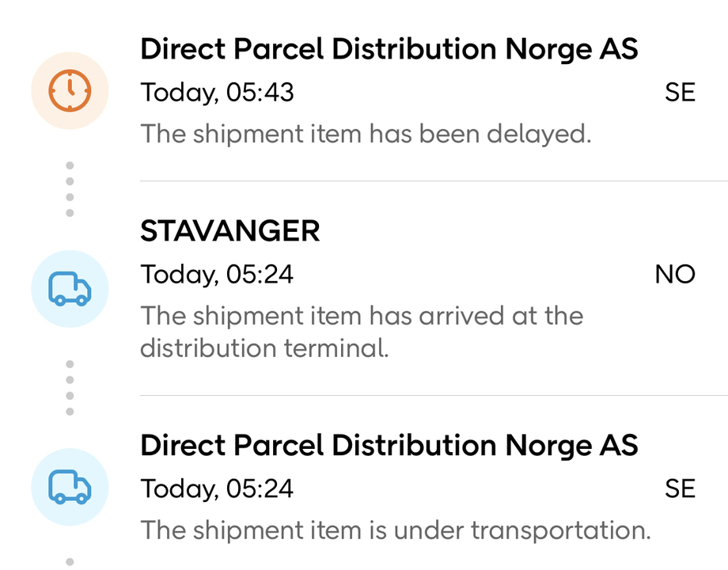Select "The shipment item has been delayed" text
The image size is (728, 570).
click(x=366, y=134)
